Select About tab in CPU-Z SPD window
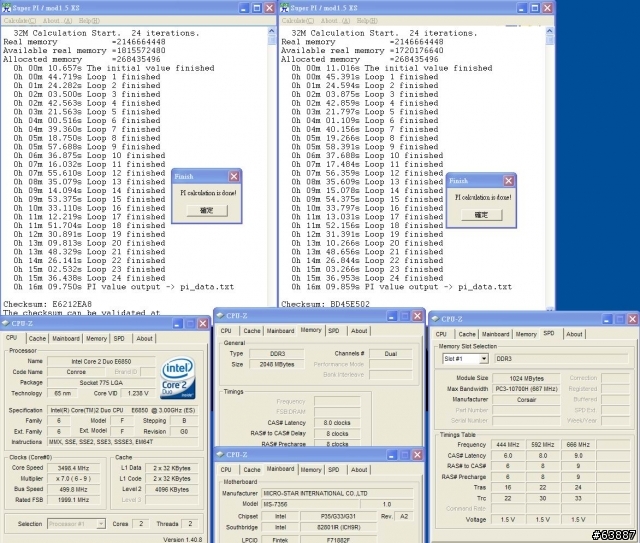 click(574, 334)
